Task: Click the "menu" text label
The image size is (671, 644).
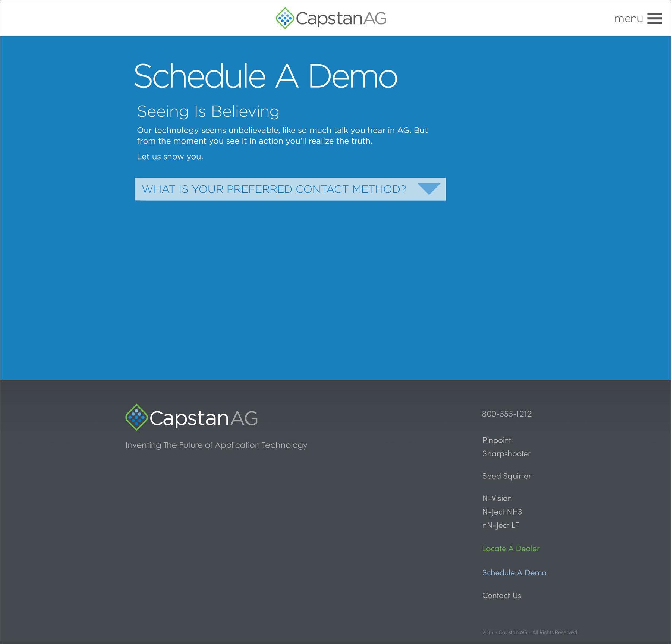Action: coord(629,19)
